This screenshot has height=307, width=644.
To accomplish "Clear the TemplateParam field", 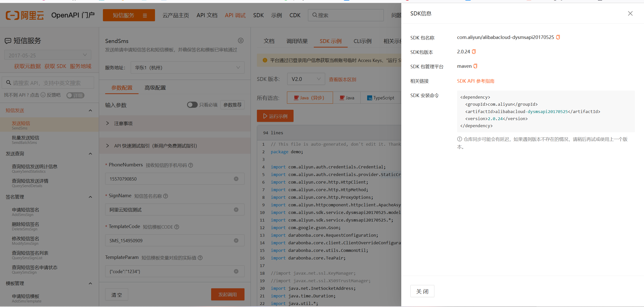I will [236, 271].
